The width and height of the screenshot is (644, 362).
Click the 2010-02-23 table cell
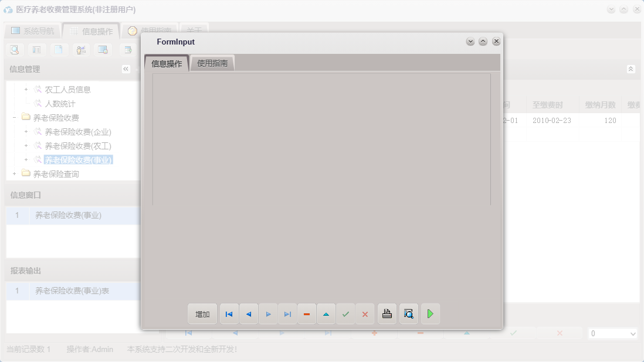point(551,121)
